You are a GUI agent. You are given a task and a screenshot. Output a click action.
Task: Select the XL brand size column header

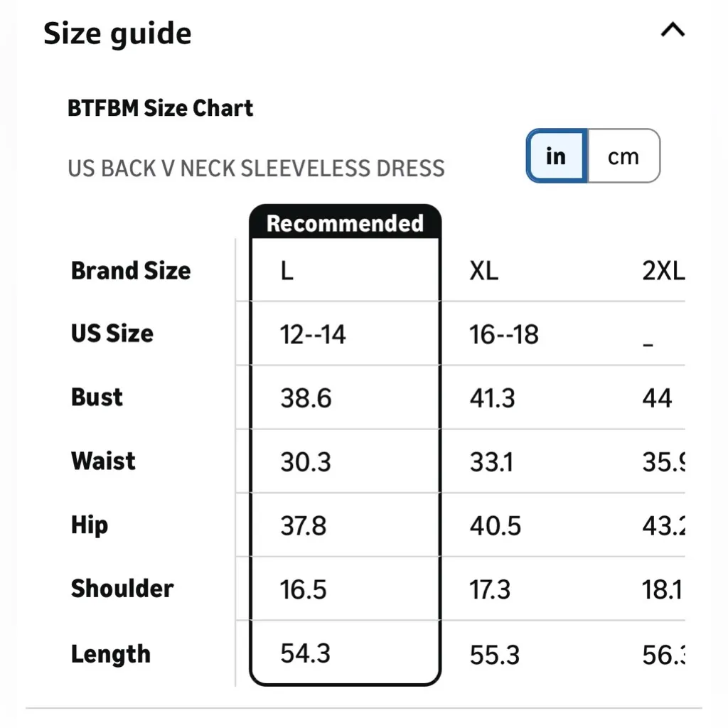click(483, 271)
